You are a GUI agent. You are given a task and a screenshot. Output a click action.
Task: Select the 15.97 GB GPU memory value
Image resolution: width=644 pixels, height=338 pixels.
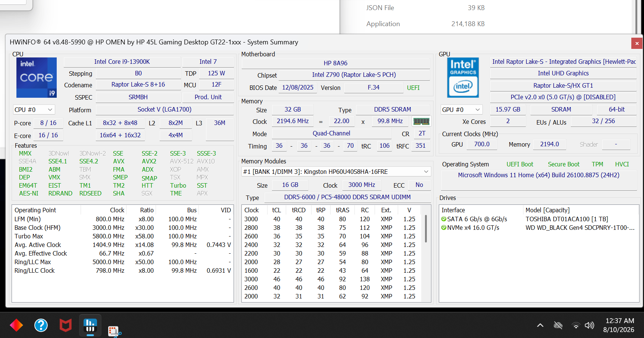(508, 110)
